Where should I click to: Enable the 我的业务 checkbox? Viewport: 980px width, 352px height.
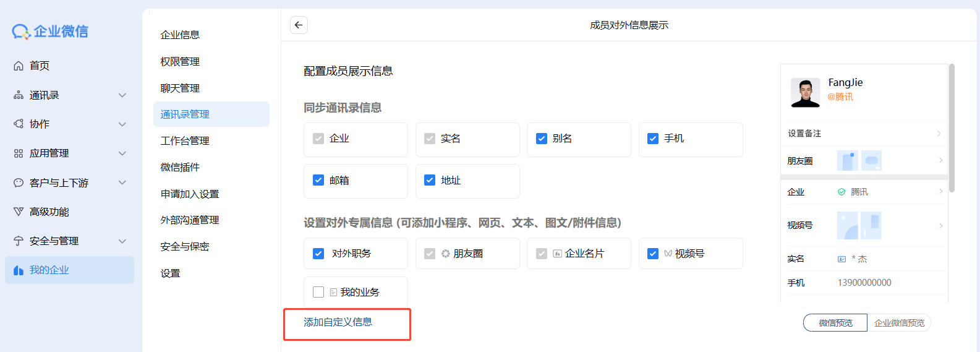318,292
